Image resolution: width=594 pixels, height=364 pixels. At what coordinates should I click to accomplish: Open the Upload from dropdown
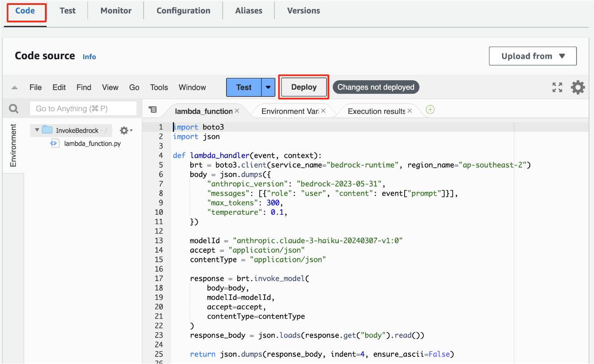pos(533,56)
